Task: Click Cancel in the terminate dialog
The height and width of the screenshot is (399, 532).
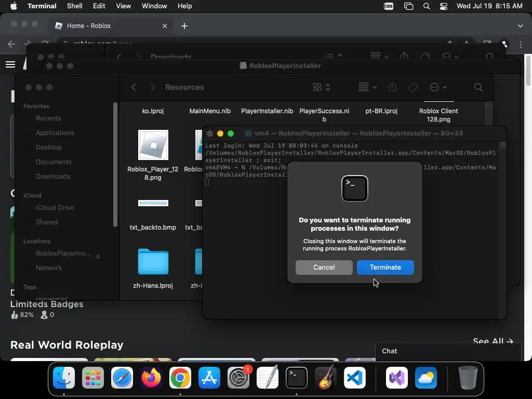Action: tap(324, 268)
